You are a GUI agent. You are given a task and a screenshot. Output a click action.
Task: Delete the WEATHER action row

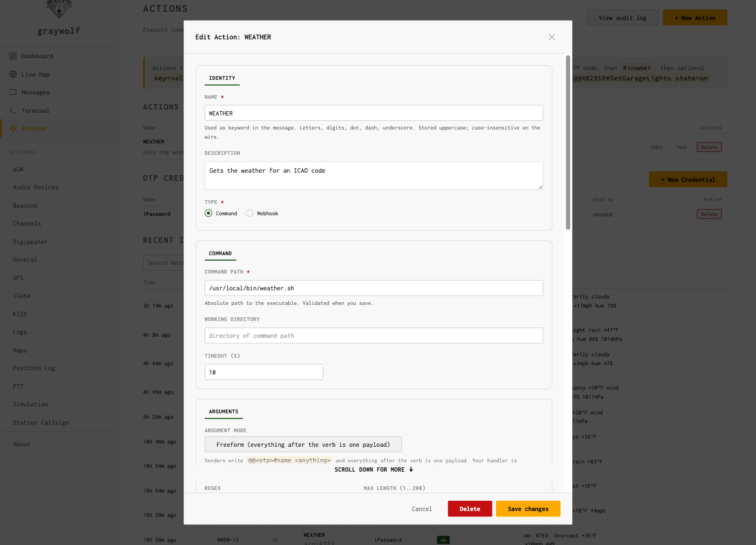(709, 147)
